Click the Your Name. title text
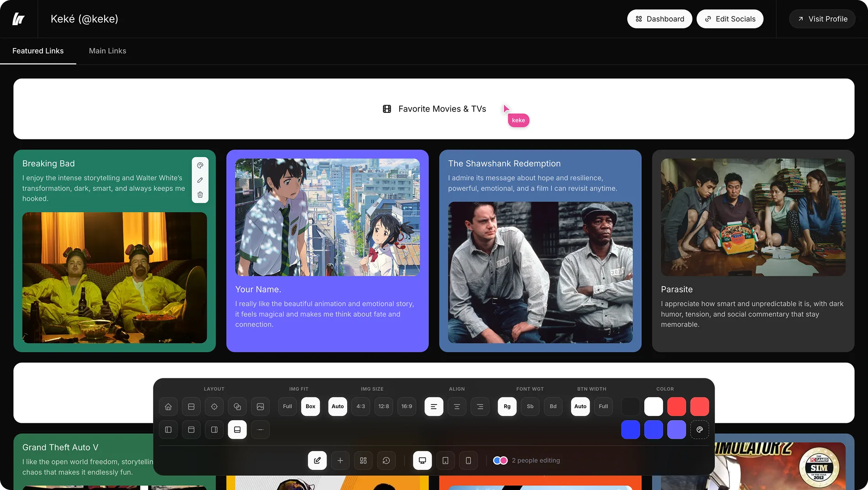 [x=258, y=289]
